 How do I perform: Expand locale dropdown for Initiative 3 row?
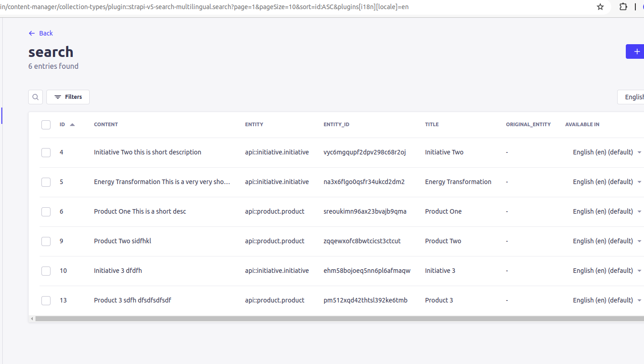tap(639, 271)
